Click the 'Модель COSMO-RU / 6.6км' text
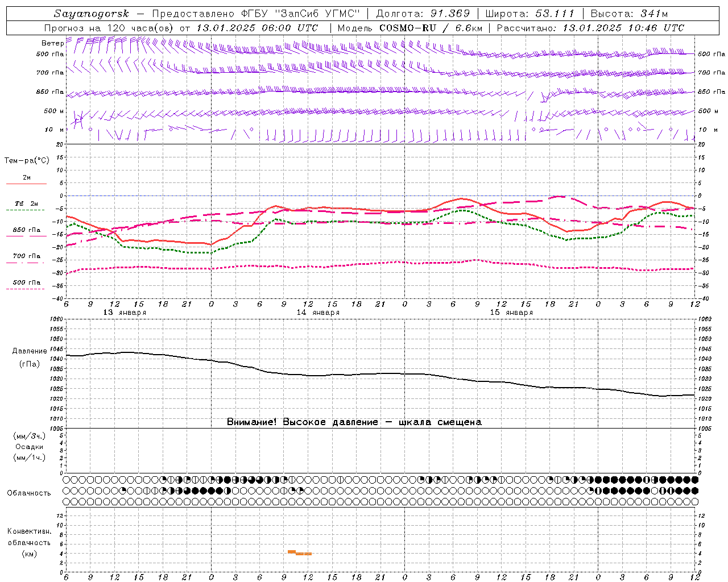This screenshot has height=582, width=728. coord(409,28)
